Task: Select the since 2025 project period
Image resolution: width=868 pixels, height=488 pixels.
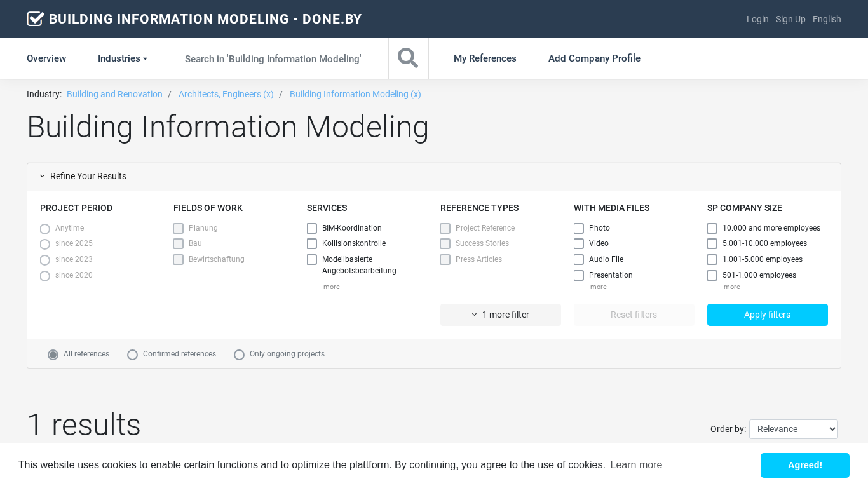Action: (x=45, y=245)
